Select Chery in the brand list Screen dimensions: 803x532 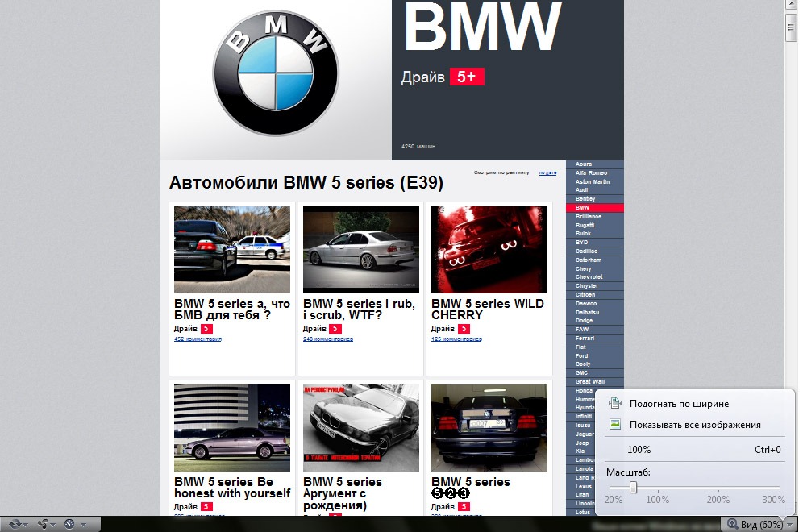tap(583, 268)
